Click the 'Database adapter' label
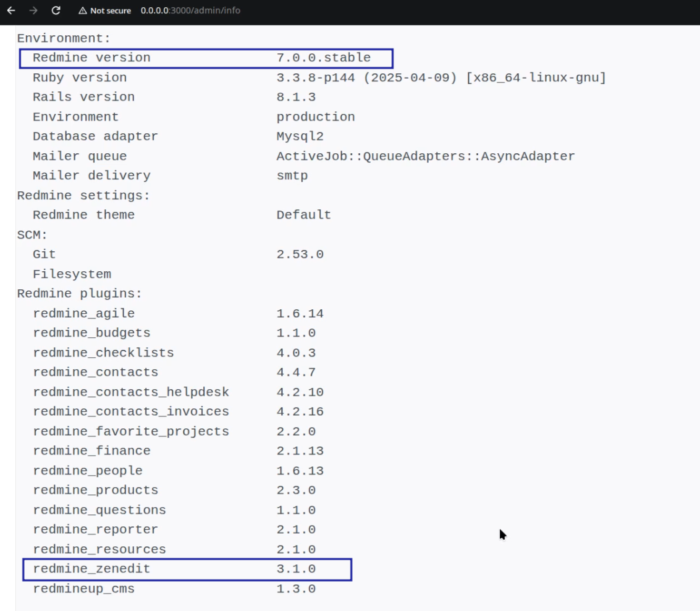700x611 pixels. click(95, 136)
